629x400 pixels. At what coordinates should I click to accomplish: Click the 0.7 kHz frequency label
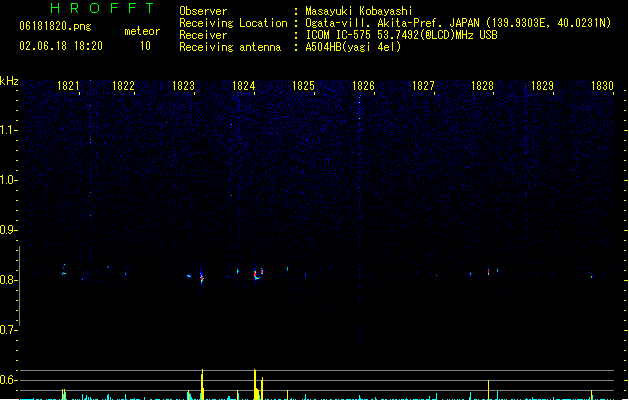coord(8,330)
